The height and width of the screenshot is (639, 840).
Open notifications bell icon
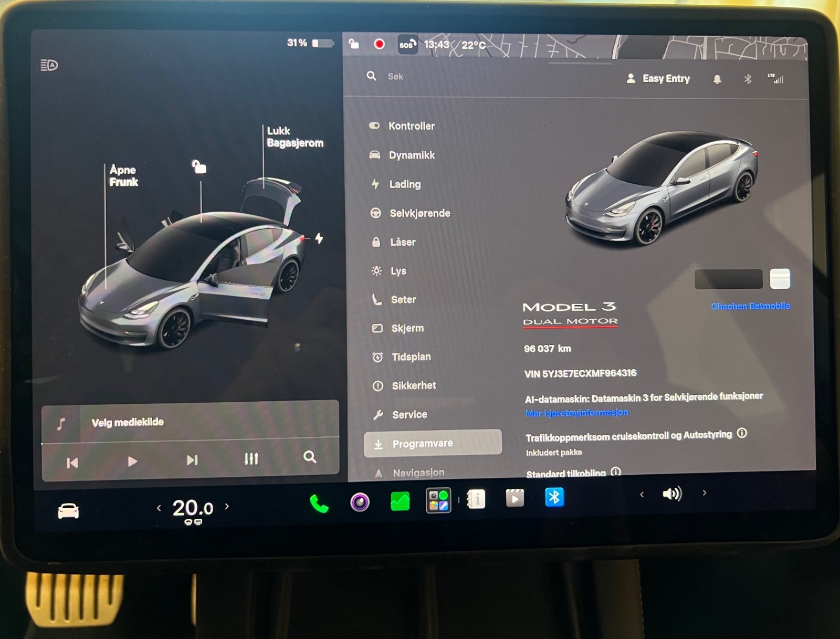click(x=717, y=79)
